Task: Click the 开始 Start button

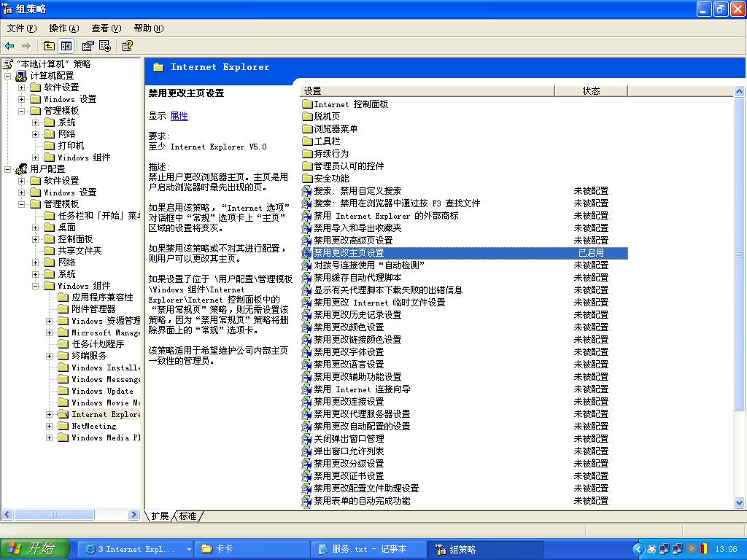Action: [35, 549]
